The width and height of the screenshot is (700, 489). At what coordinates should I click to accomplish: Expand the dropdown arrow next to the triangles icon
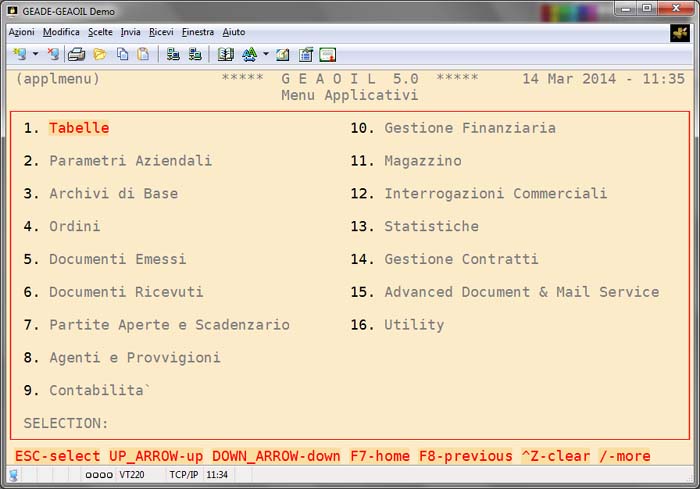265,54
